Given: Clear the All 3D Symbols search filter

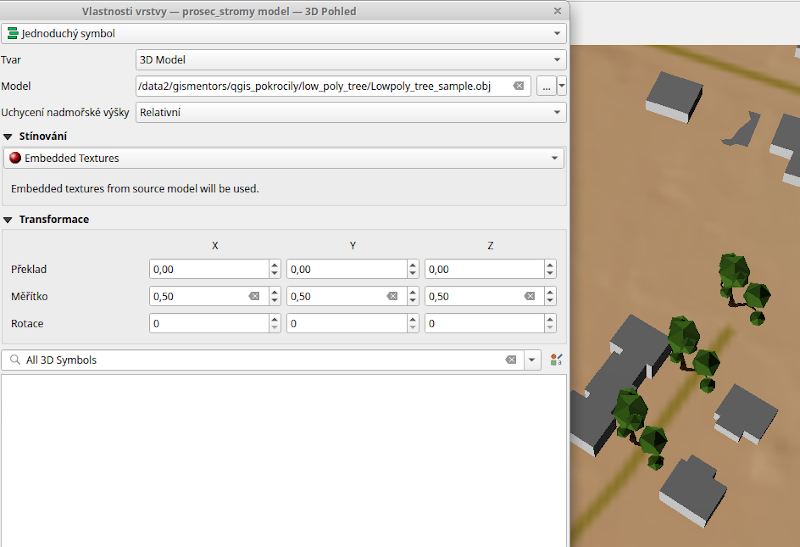Looking at the screenshot, I should [x=511, y=360].
